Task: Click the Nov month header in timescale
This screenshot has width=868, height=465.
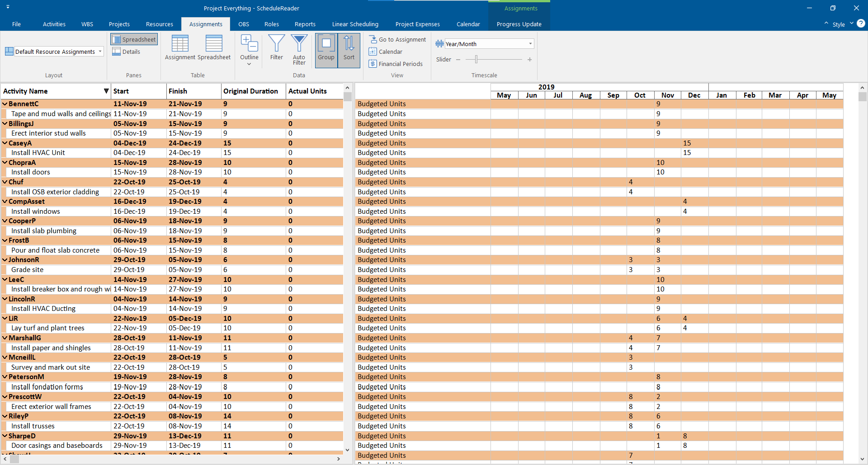Action: [667, 95]
